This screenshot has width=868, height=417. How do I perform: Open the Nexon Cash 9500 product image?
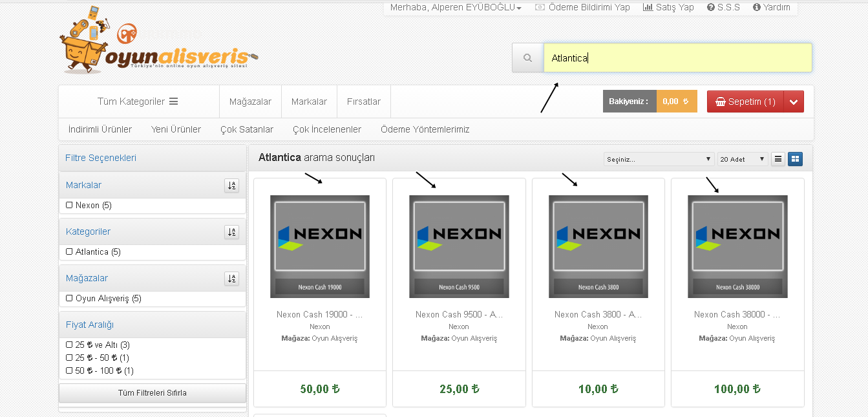[459, 246]
